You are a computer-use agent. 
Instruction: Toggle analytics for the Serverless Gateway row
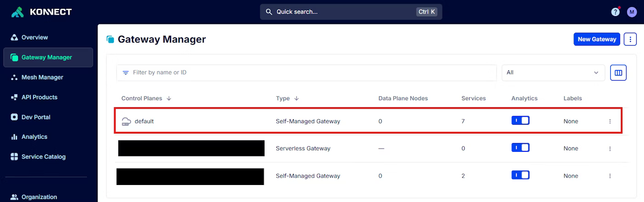pyautogui.click(x=520, y=148)
